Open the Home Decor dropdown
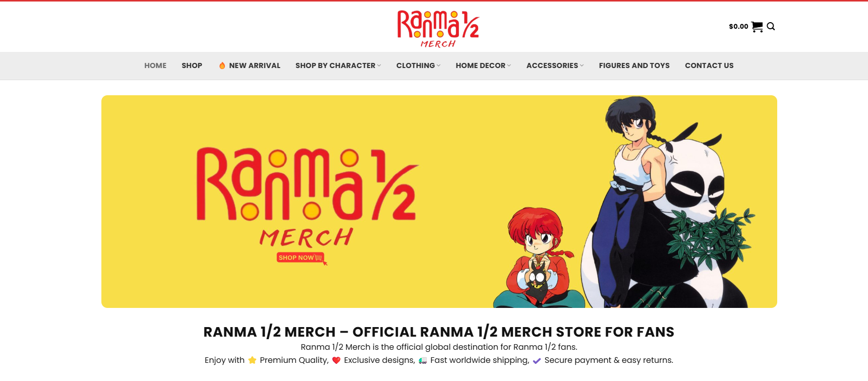The height and width of the screenshot is (381, 868). (x=483, y=66)
